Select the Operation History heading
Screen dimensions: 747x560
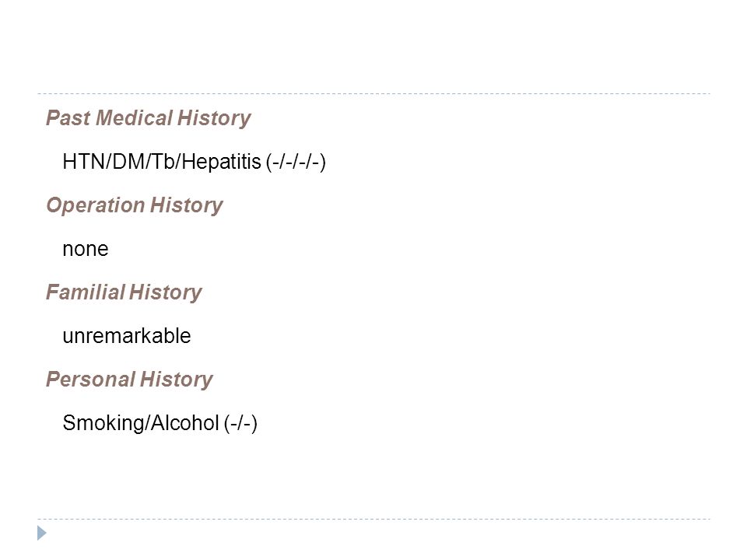pos(135,205)
